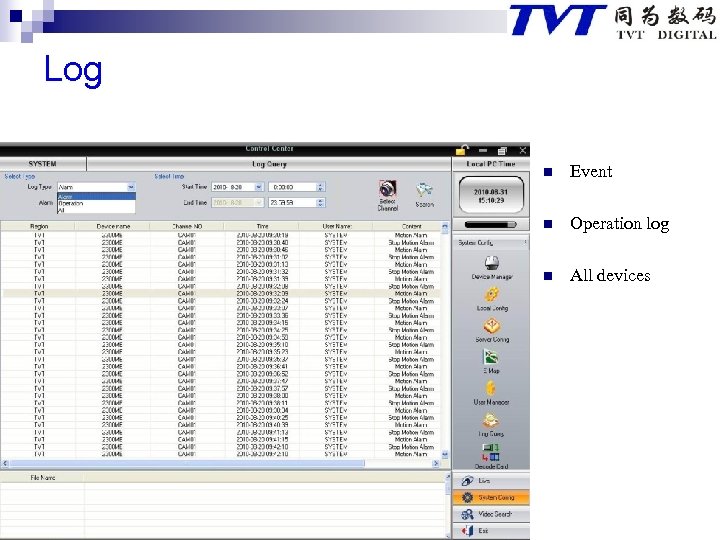The width and height of the screenshot is (720, 540).
Task: Click the Exit button
Action: point(490,530)
